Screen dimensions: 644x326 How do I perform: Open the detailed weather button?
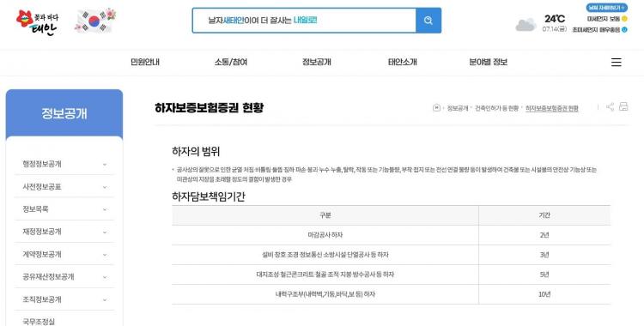[x=606, y=8]
